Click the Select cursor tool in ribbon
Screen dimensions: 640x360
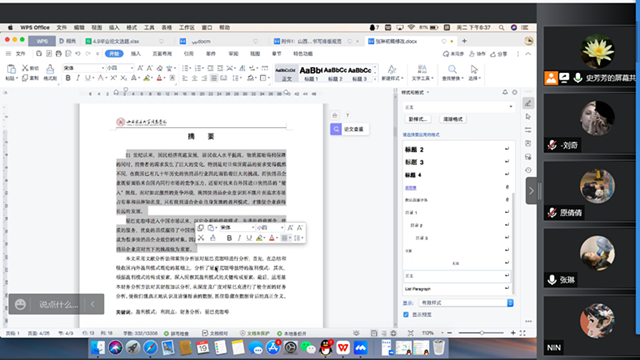point(474,69)
